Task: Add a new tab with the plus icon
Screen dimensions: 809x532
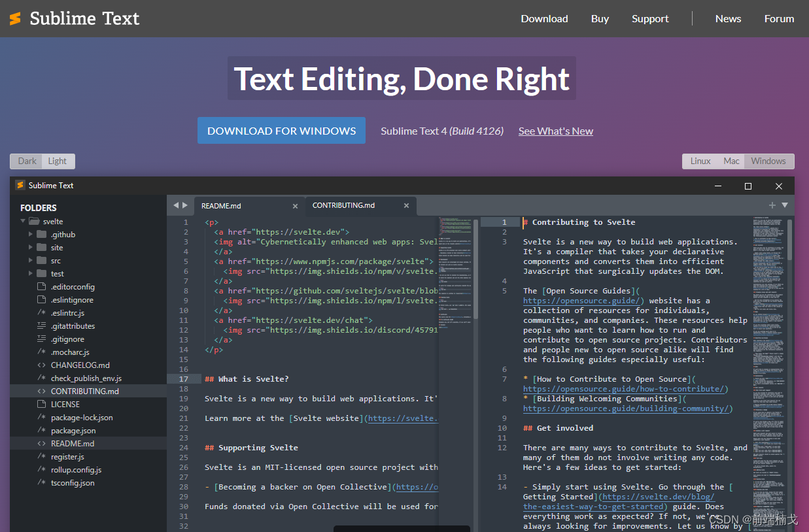Action: tap(772, 205)
